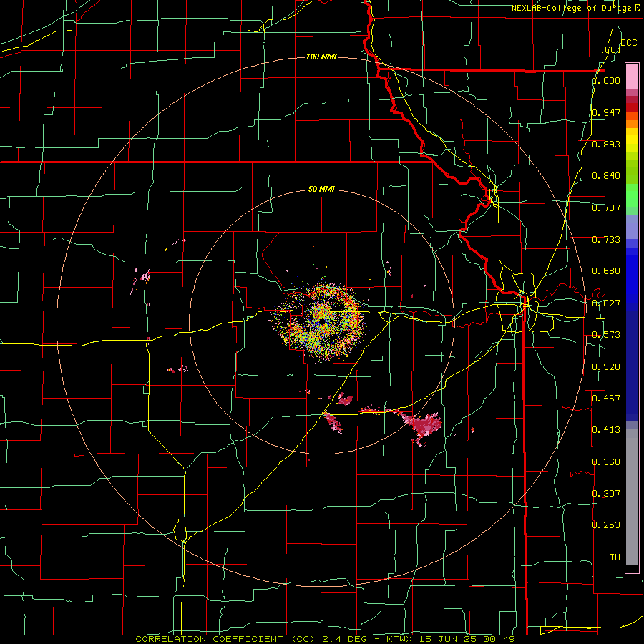This screenshot has width=644, height=644.
Task: Click the 0.413 color scale value
Action: pyautogui.click(x=606, y=430)
